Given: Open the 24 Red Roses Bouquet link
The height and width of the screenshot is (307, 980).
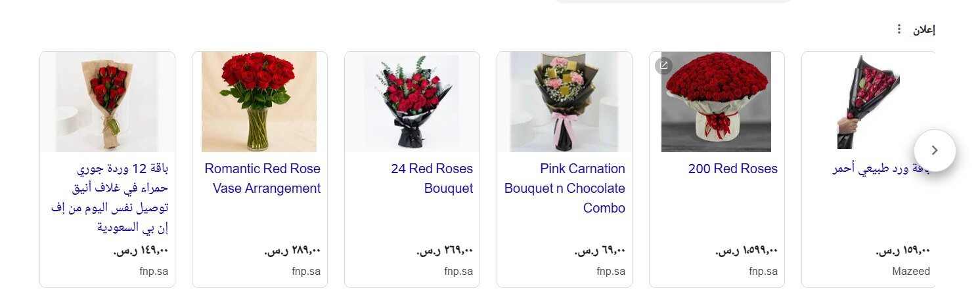Looking at the screenshot, I should (x=432, y=178).
